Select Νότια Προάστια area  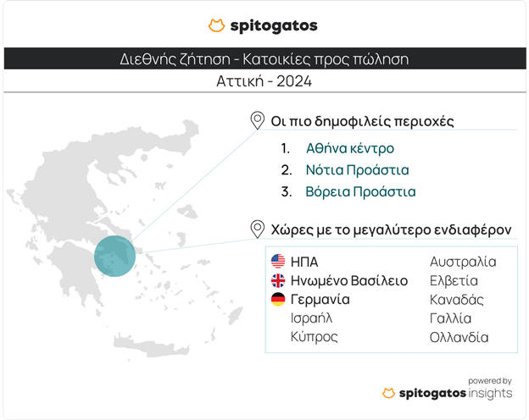357,169
